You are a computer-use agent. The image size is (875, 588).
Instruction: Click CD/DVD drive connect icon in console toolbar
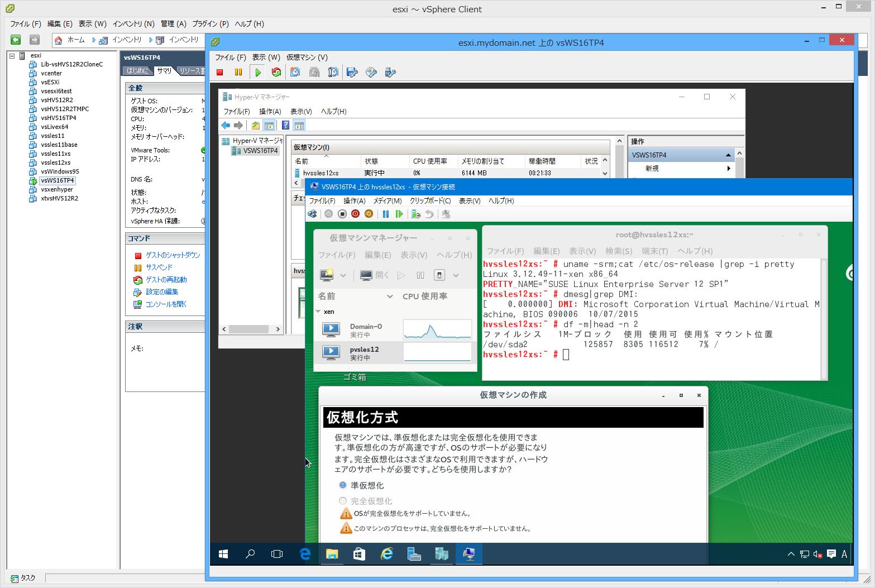click(x=371, y=72)
